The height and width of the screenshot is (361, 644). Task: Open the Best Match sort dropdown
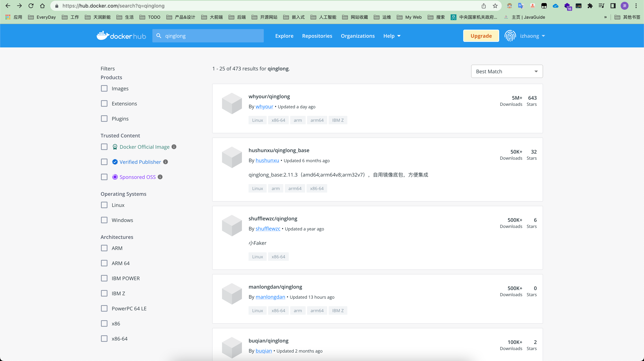point(507,71)
